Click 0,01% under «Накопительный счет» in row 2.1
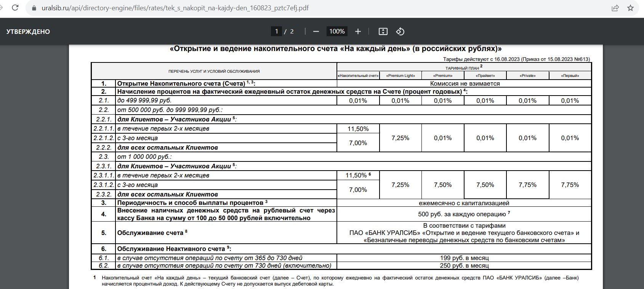644x289 pixels. 358,101
